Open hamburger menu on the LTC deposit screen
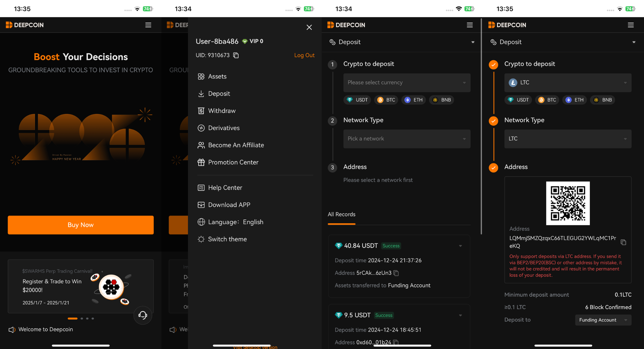The width and height of the screenshot is (644, 349). (631, 25)
